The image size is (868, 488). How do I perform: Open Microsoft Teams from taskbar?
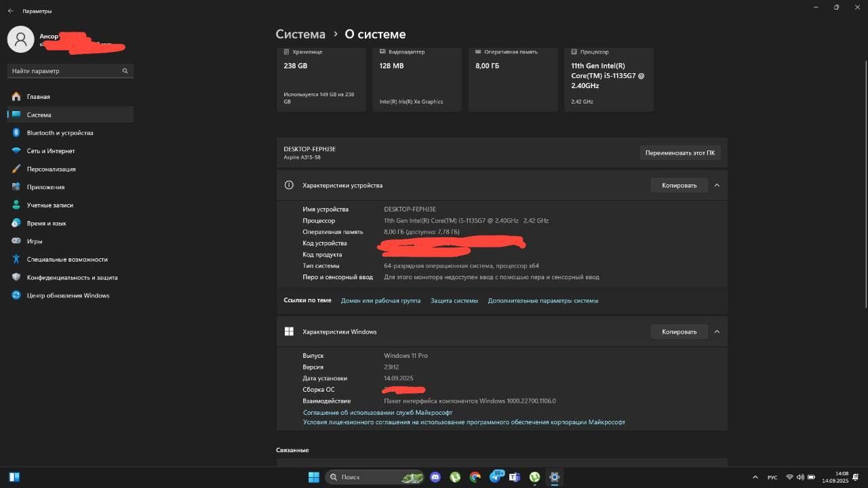click(x=515, y=477)
